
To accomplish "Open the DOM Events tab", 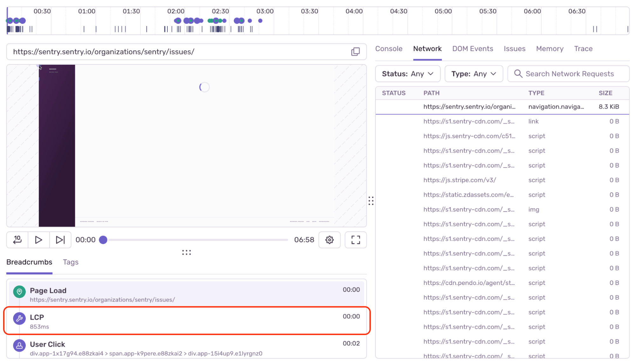I will (473, 49).
